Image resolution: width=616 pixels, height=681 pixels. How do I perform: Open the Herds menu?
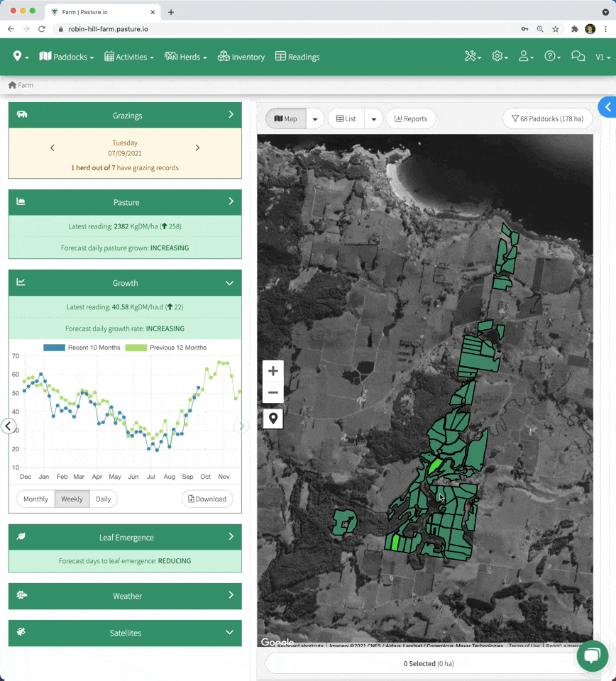(x=185, y=57)
